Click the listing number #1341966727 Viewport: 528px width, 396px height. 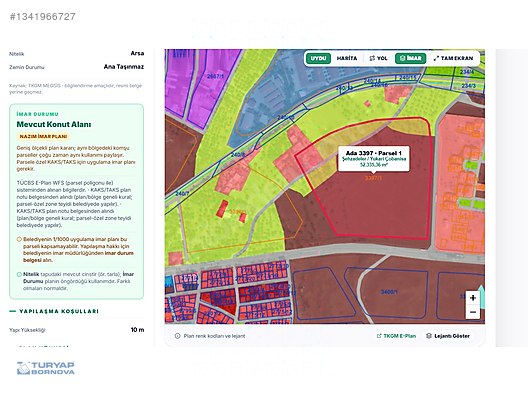(x=43, y=16)
